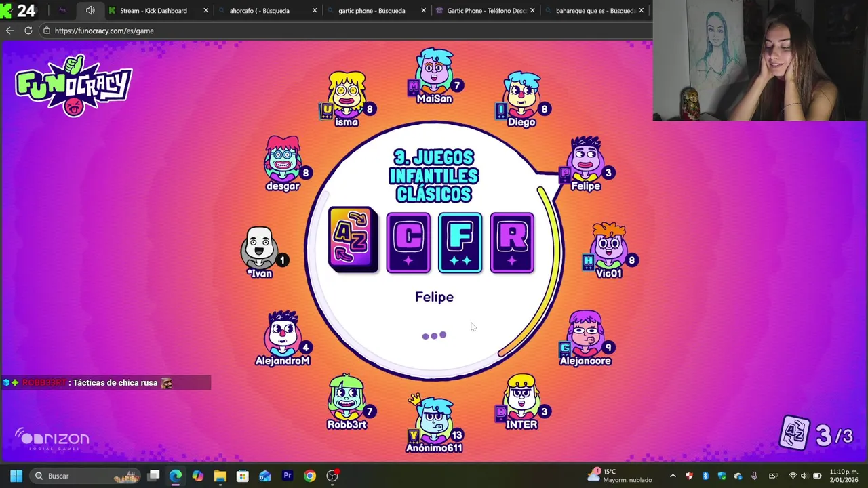Click the Funocracy logo
Image resolution: width=868 pixels, height=488 pixels.
73,86
